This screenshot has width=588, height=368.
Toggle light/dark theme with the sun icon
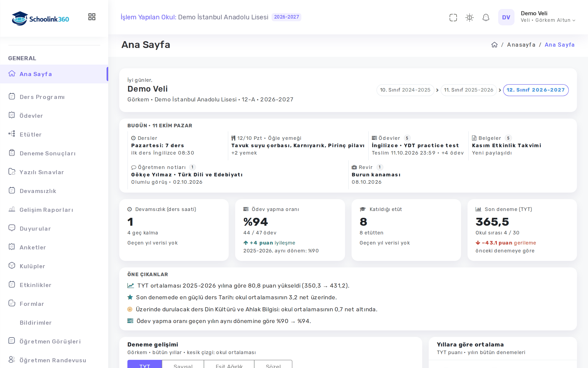tap(470, 18)
